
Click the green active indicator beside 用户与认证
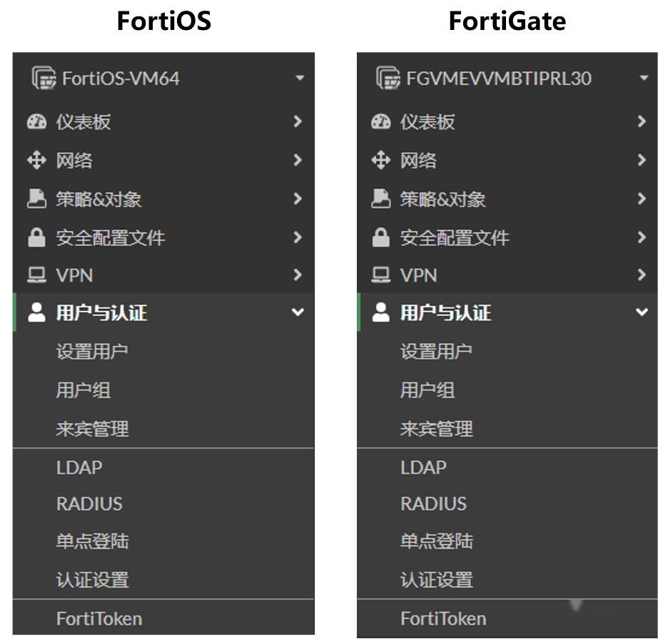click(x=14, y=312)
